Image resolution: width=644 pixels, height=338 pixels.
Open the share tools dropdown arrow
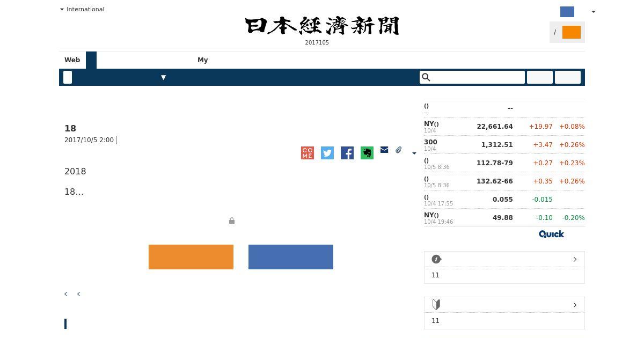[414, 153]
